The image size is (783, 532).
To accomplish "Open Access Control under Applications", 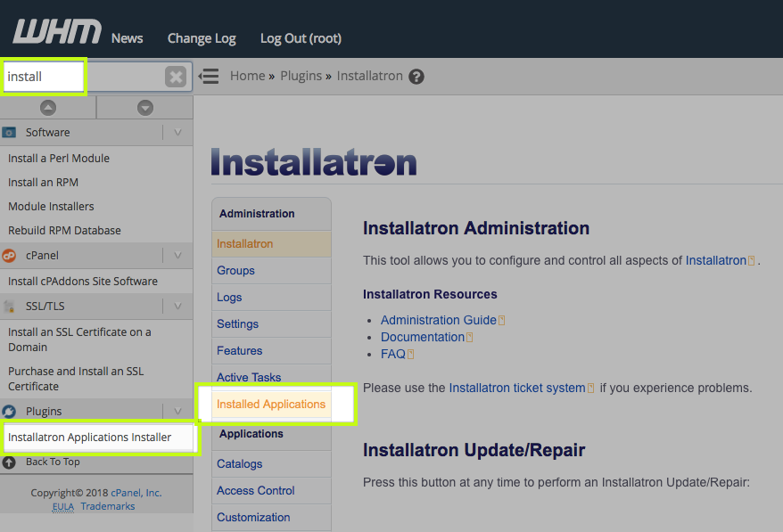I will 271,491.
